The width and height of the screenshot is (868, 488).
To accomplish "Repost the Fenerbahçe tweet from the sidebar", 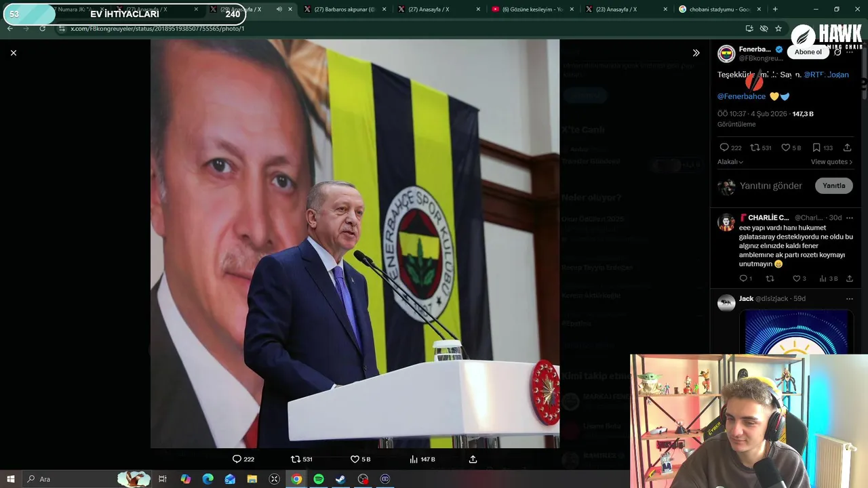I will tap(761, 148).
